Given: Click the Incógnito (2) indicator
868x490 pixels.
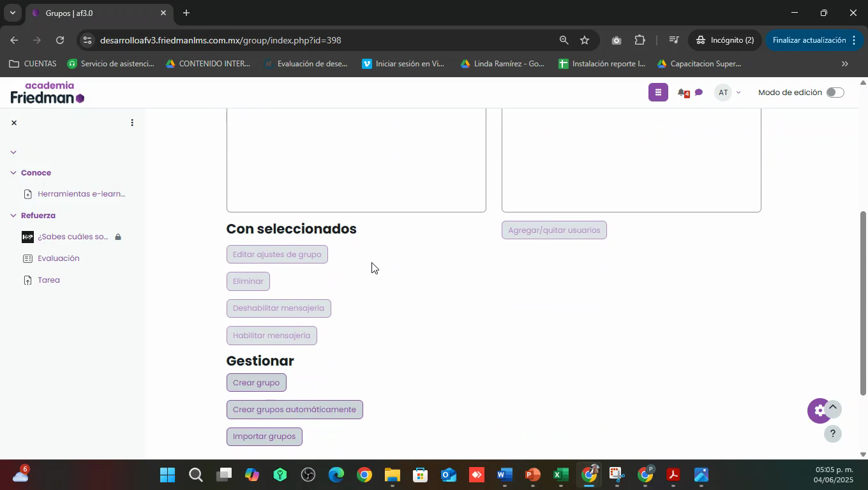Looking at the screenshot, I should pos(724,40).
